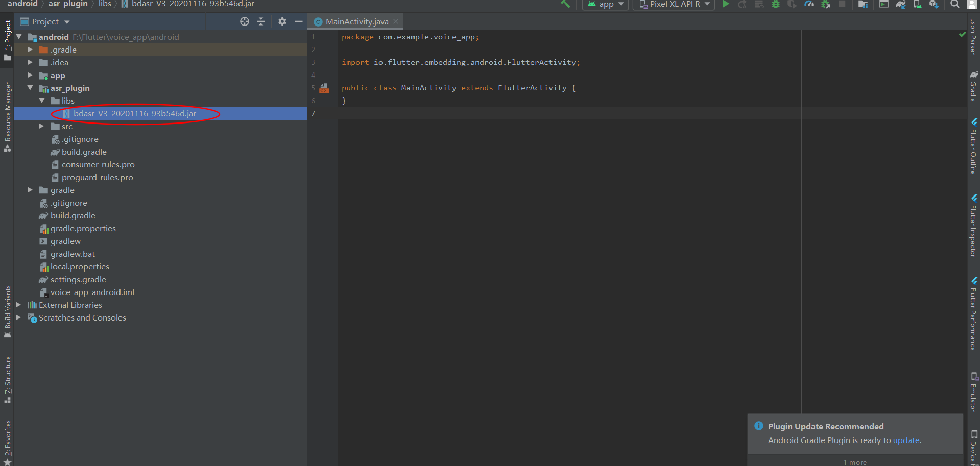The image size is (980, 466).
Task: Click the update link in plugin notification
Action: tap(906, 440)
